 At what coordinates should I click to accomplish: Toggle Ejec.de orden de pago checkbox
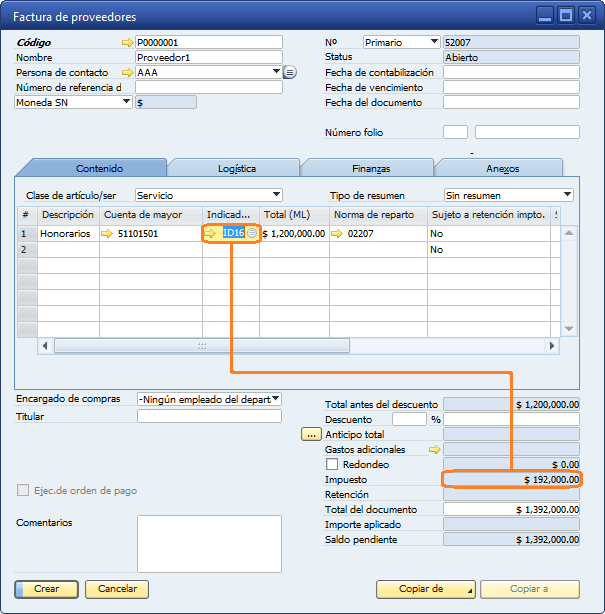pyautogui.click(x=23, y=491)
